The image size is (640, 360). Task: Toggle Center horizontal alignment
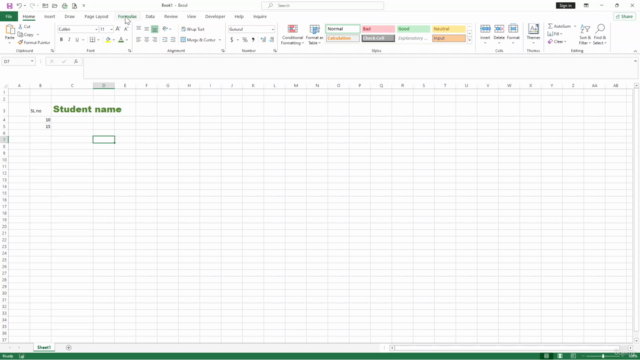pos(147,40)
